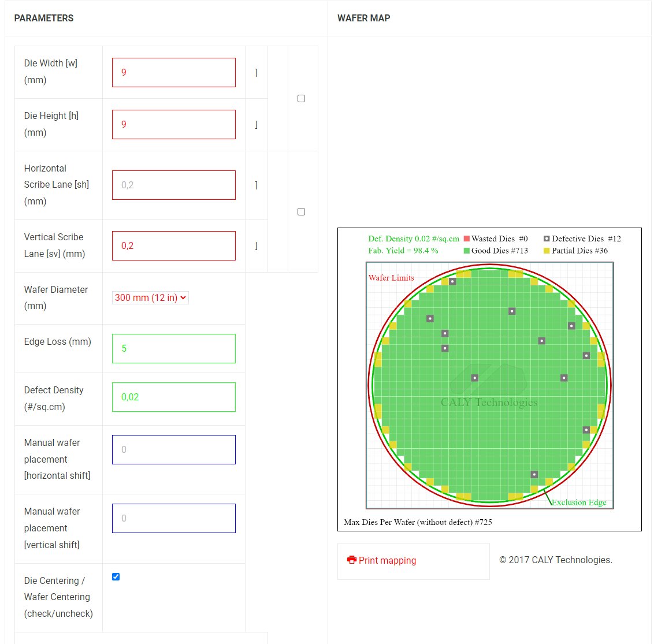The height and width of the screenshot is (644, 654).
Task: Click the Die Width input field
Action: 173,73
